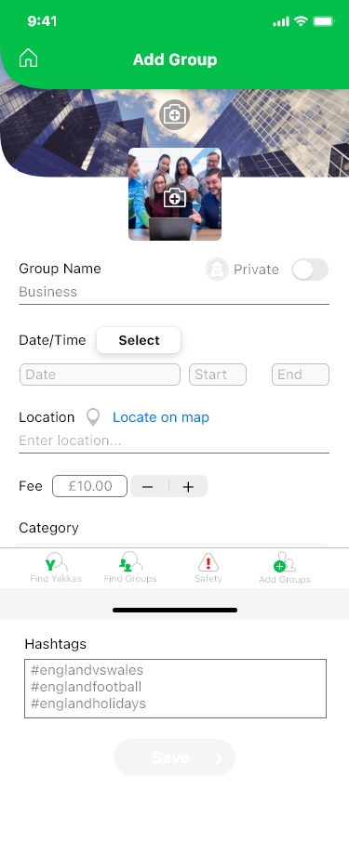Screen dimensions: 349x868
Task: Click the Hashtags text box
Action: 175,689
